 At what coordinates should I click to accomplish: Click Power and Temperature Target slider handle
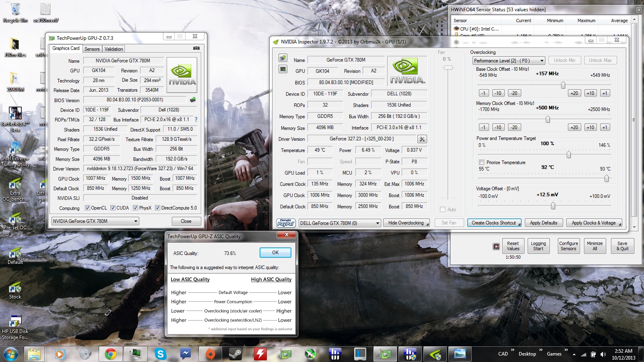click(569, 154)
